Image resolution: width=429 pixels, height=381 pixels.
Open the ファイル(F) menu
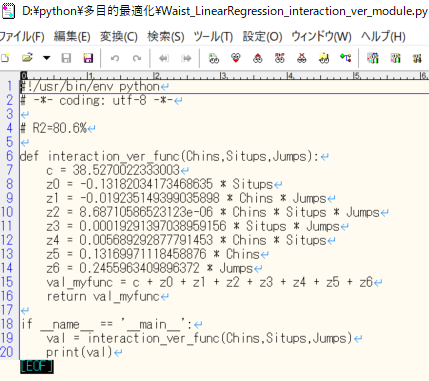(22, 36)
